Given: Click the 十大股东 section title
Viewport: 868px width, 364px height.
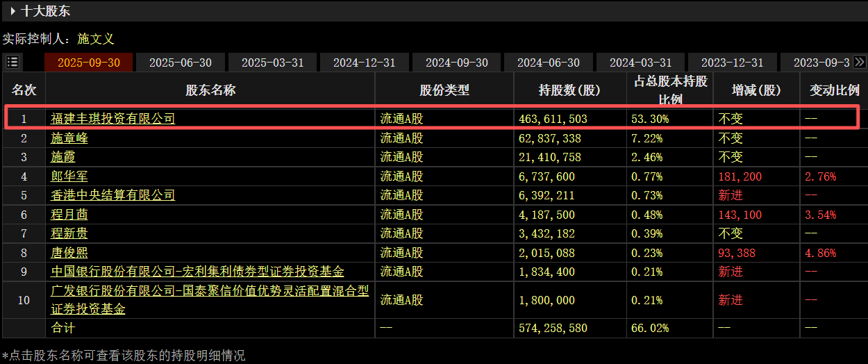Looking at the screenshot, I should 45,11.
